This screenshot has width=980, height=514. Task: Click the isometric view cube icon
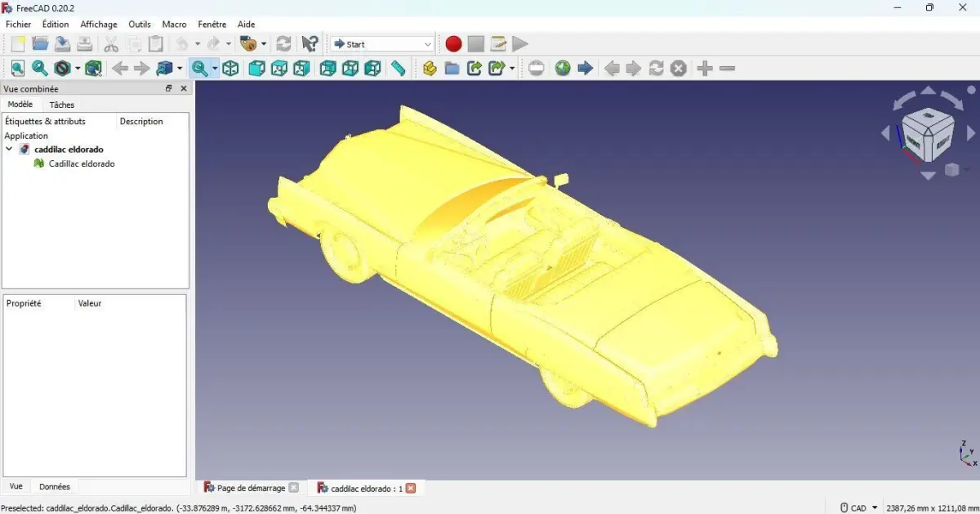pyautogui.click(x=231, y=69)
